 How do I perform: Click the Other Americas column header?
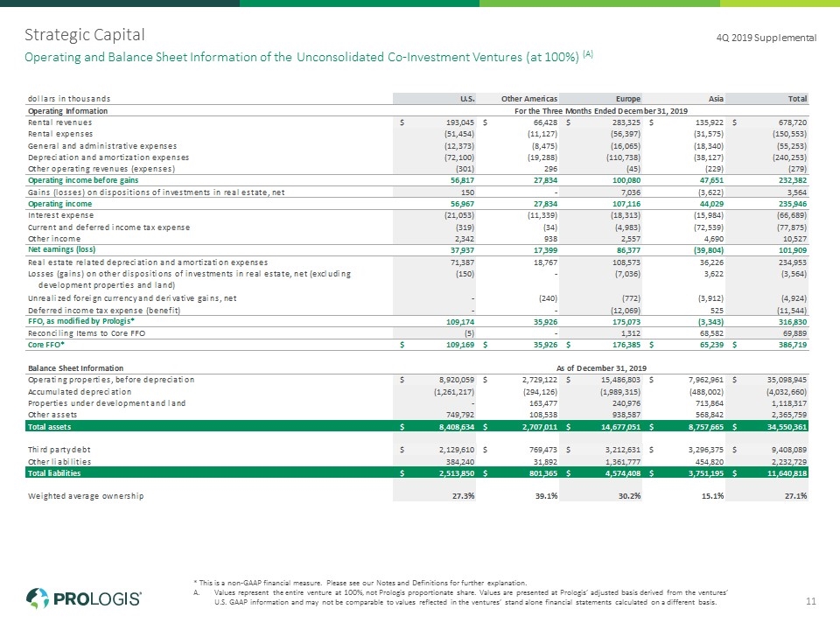pos(529,99)
